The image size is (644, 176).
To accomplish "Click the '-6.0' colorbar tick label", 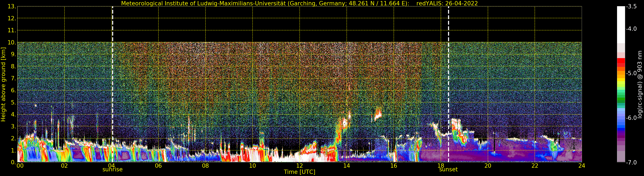I will coord(631,118).
